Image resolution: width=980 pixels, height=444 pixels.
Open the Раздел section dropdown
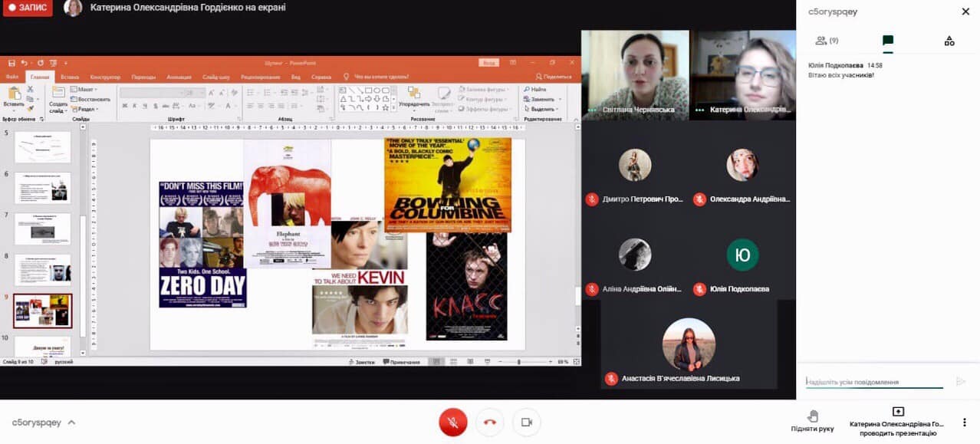84,109
